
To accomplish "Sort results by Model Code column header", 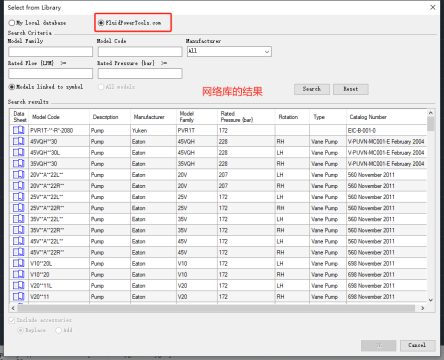I will (46, 117).
